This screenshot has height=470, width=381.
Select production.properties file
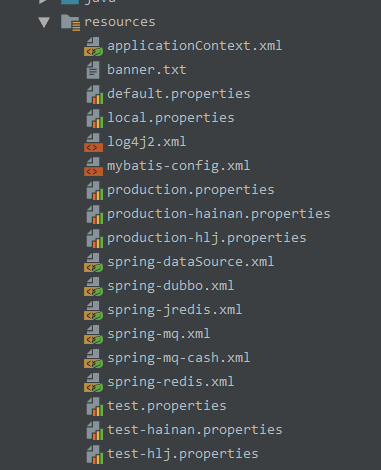click(191, 190)
